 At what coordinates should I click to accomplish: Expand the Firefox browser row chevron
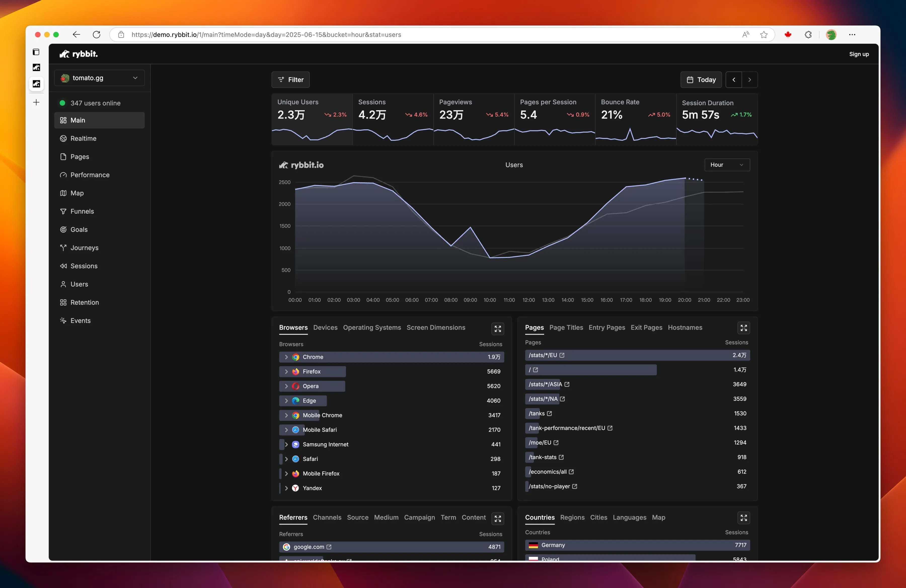(286, 371)
